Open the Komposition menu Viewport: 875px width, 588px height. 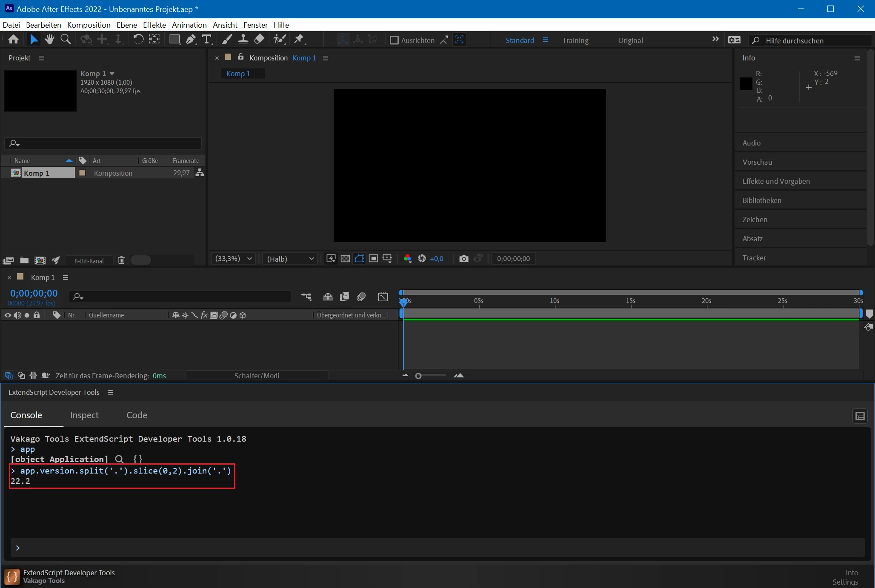[89, 25]
